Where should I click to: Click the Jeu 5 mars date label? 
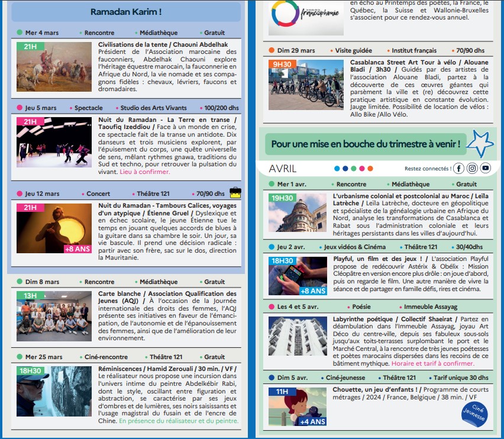(41, 108)
